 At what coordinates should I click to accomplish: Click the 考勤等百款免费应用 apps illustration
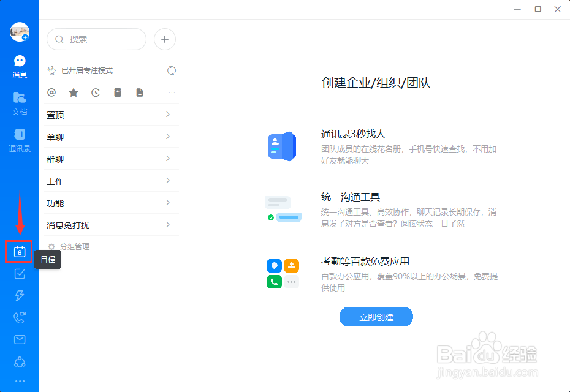(283, 274)
